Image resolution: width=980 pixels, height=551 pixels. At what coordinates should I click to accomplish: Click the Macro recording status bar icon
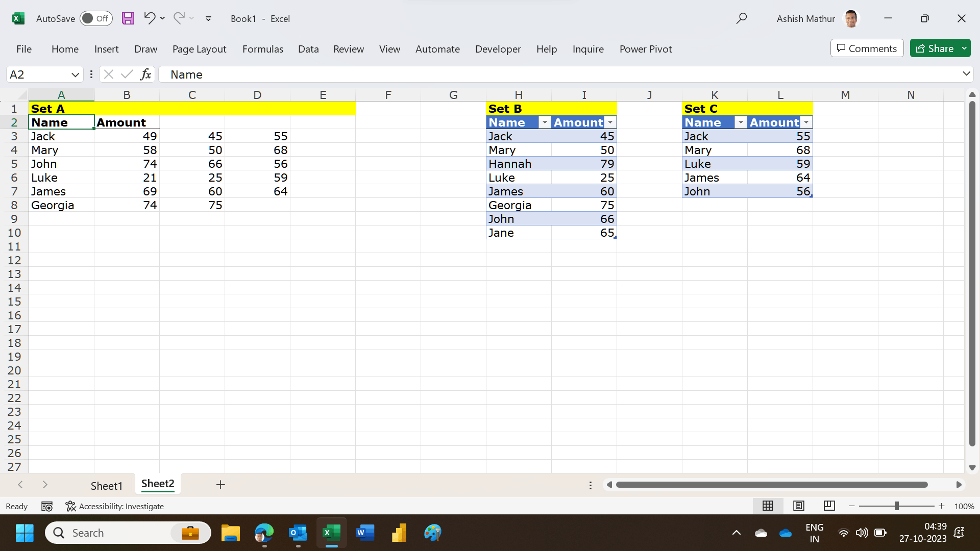coord(47,506)
